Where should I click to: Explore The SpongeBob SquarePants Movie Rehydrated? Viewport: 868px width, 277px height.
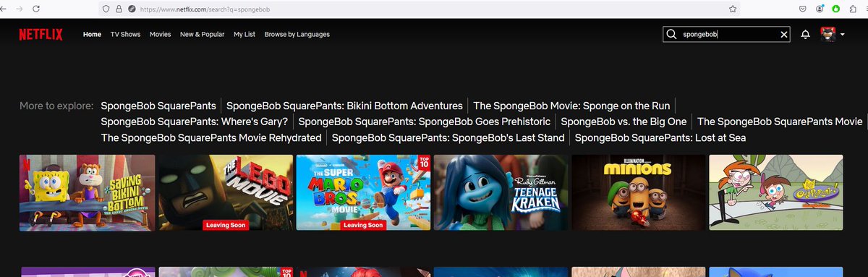click(211, 137)
